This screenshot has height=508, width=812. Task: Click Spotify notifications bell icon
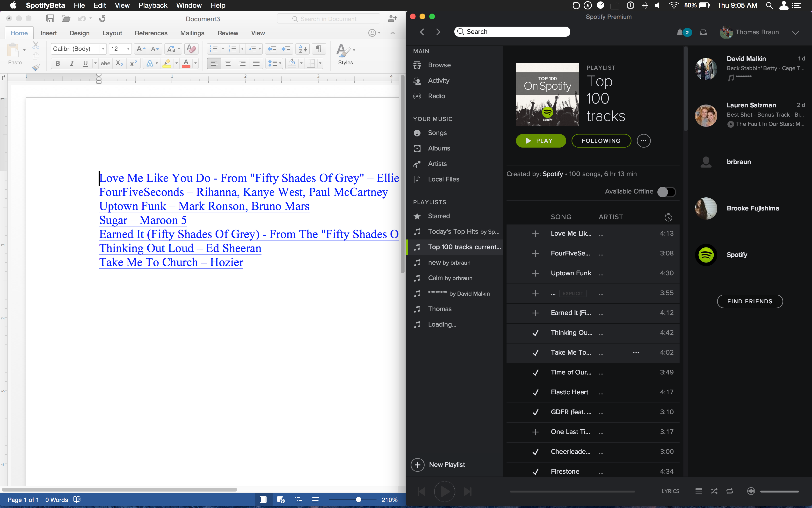pyautogui.click(x=680, y=32)
